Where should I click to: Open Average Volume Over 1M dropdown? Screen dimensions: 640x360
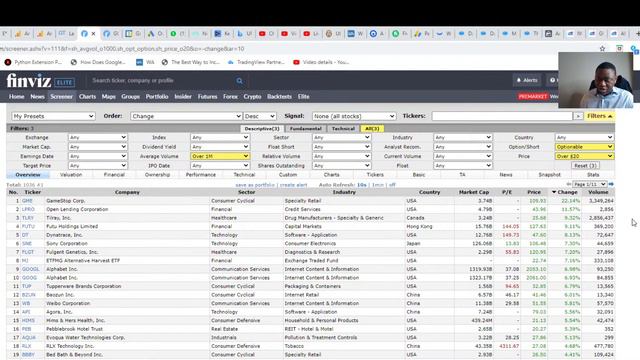coord(220,156)
